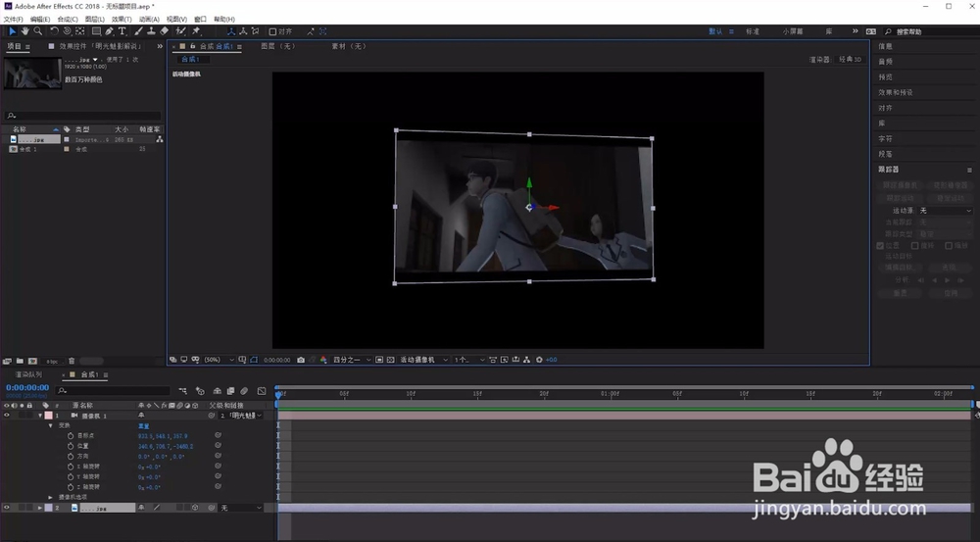
Task: Toggle shy layers hide icon in timeline
Action: 217,391
